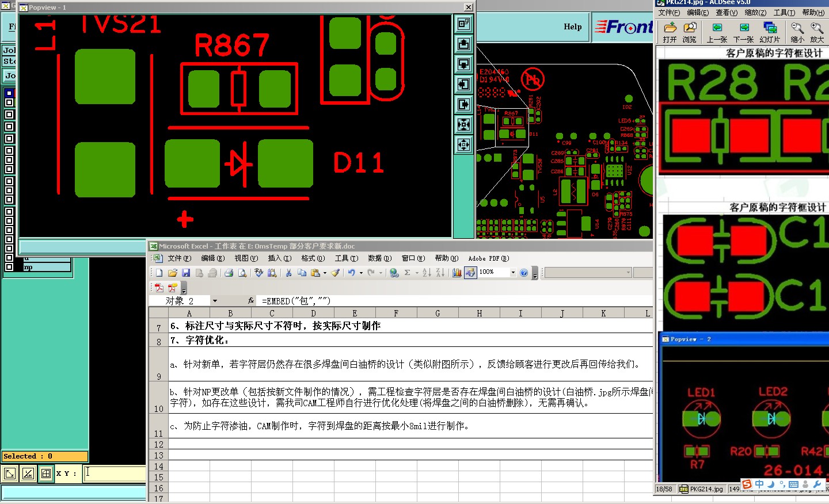
Task: Toggle the Drawing toolbar icon in Excel
Action: click(470, 273)
